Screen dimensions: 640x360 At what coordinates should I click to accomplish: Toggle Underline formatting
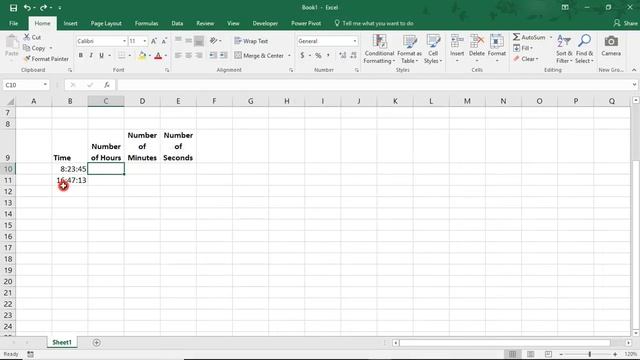coord(101,56)
